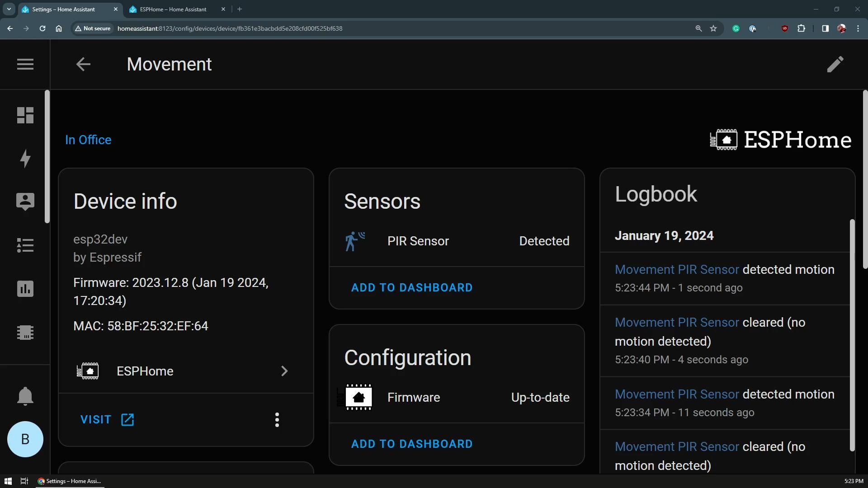Click the Firmware version text

click(x=171, y=292)
